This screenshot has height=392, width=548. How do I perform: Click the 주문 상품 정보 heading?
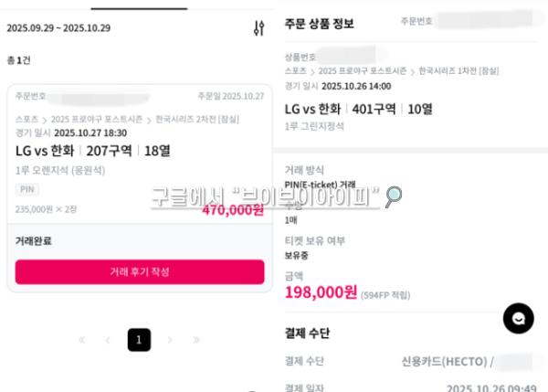pyautogui.click(x=320, y=23)
